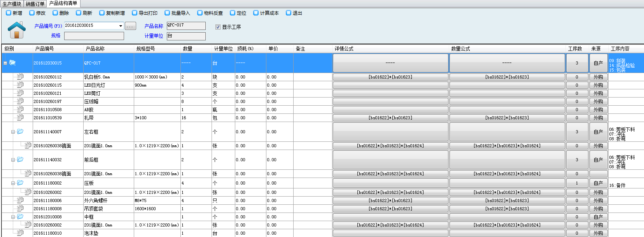Image resolution: width=644 pixels, height=237 pixels.
Task: Hit the 刷新 refresh icon
Action: 79,13
